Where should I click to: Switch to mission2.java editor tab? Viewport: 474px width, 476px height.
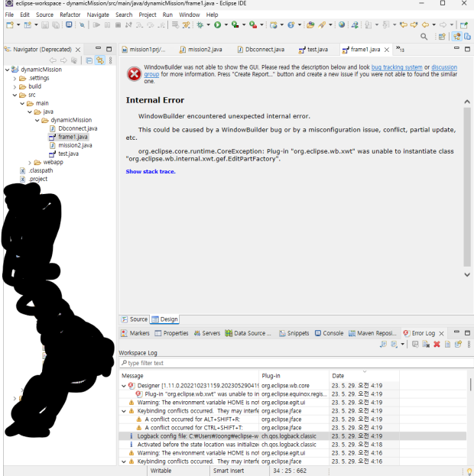[201, 50]
